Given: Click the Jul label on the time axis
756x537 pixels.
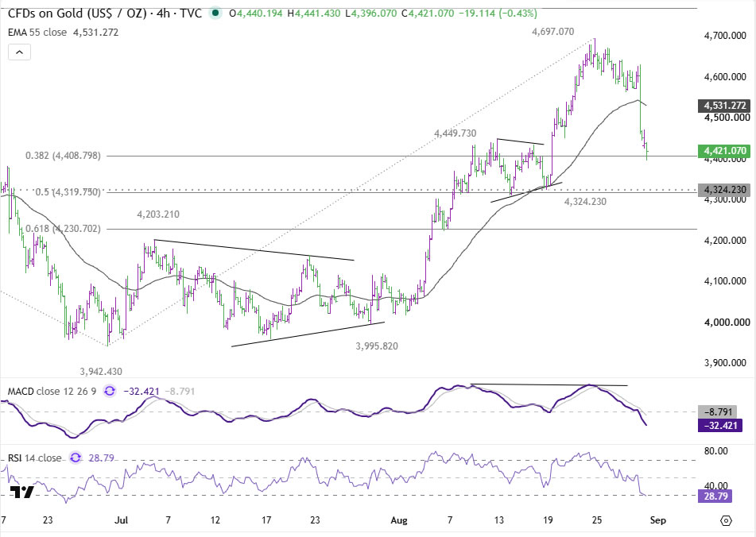Looking at the screenshot, I should (122, 520).
